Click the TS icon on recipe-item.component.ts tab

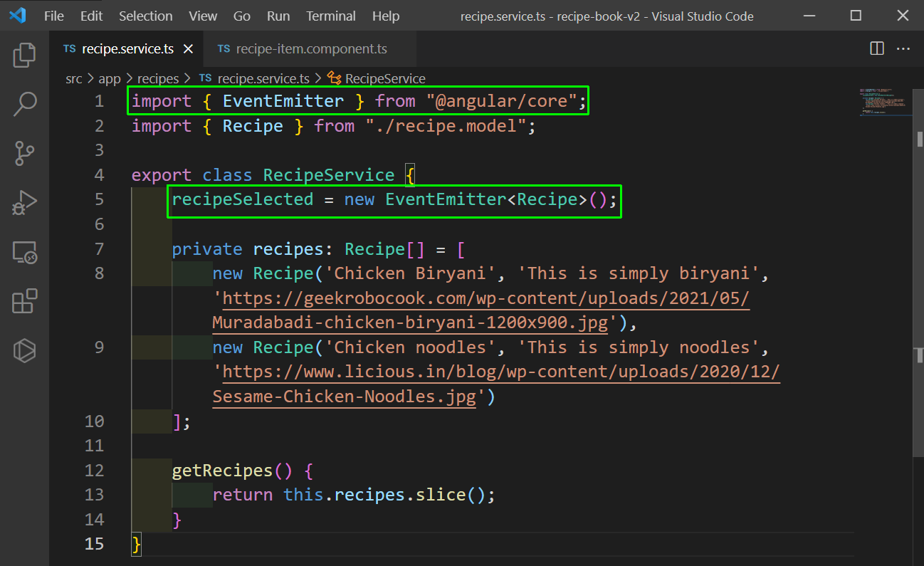coord(224,49)
